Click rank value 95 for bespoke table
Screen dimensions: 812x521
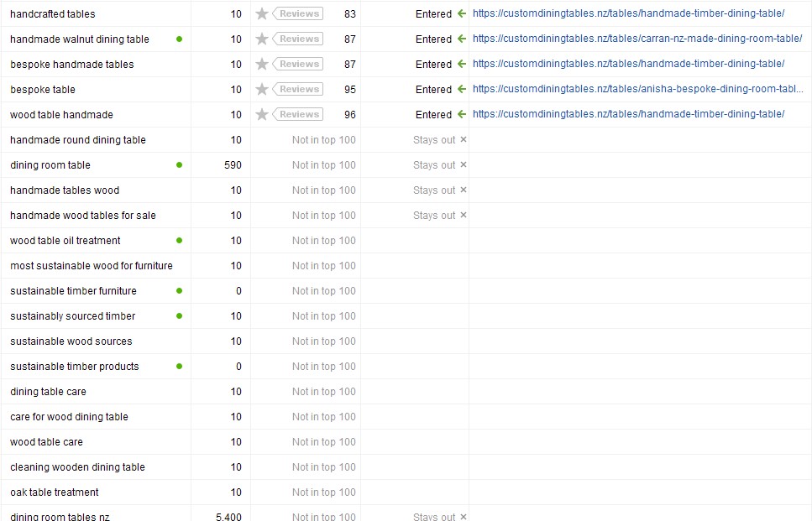(x=350, y=90)
